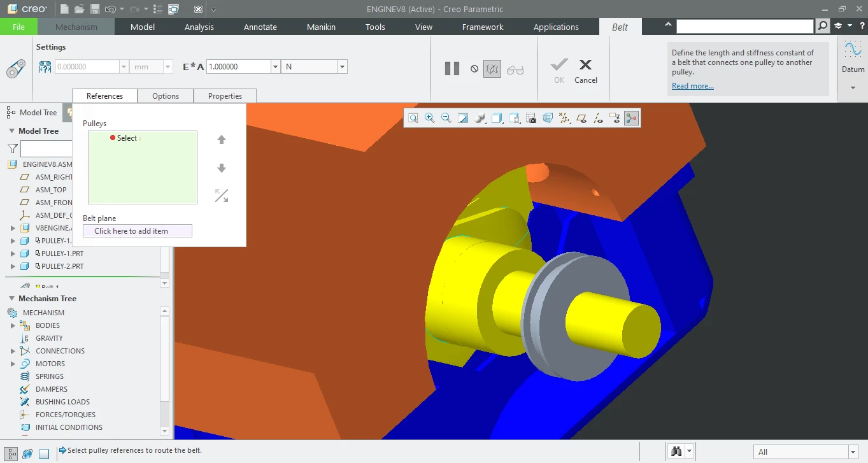The width and height of the screenshot is (868, 463).
Task: Click the ribbon search field
Action: click(745, 26)
